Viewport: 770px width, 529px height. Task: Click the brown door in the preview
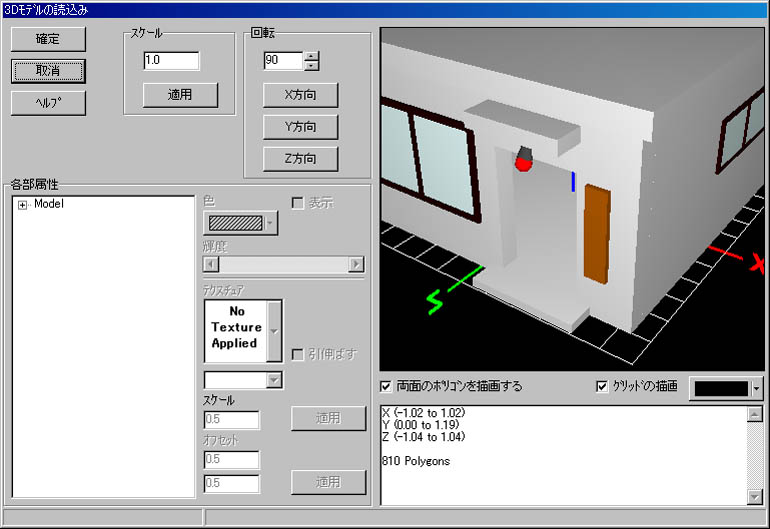coord(597,234)
